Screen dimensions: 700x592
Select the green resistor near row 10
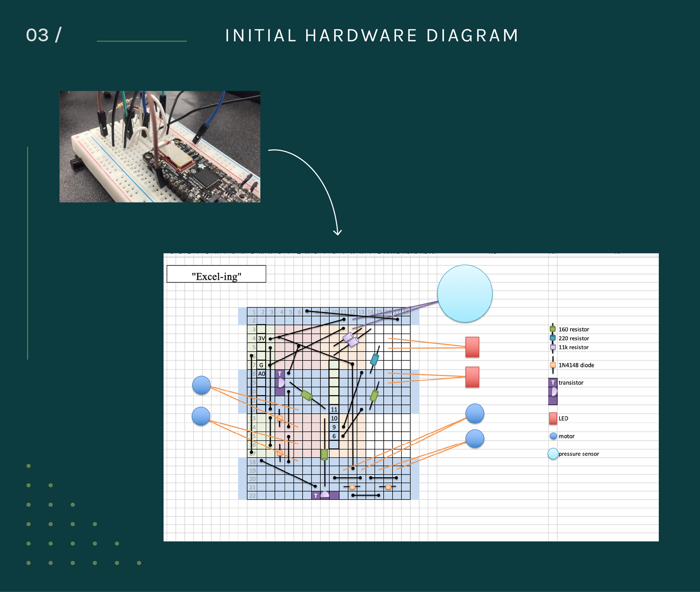click(x=308, y=395)
